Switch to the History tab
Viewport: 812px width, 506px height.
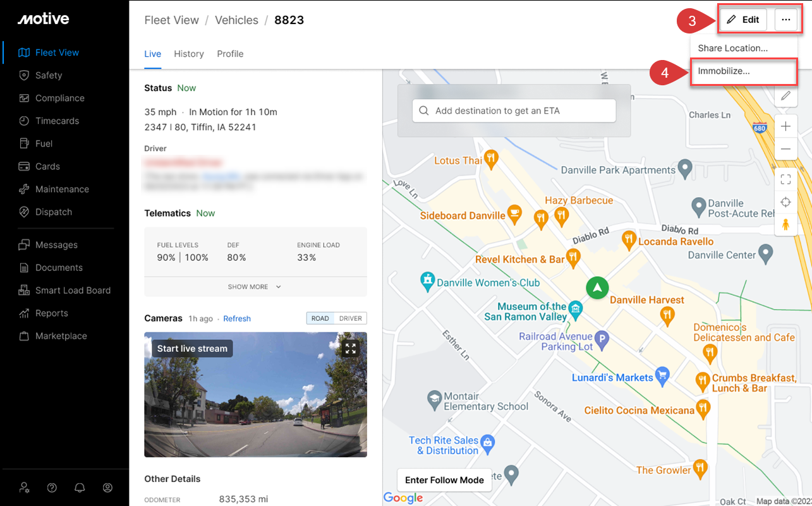[x=189, y=54]
